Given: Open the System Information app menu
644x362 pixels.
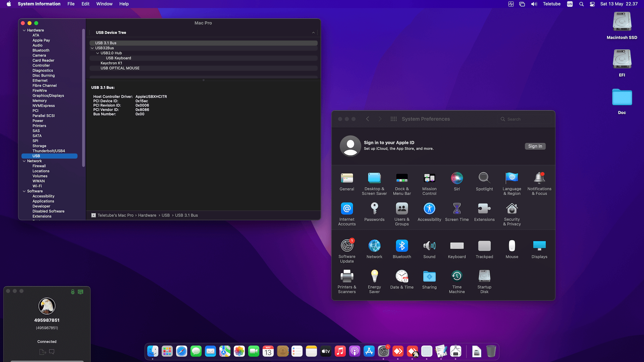Looking at the screenshot, I should pos(39,4).
